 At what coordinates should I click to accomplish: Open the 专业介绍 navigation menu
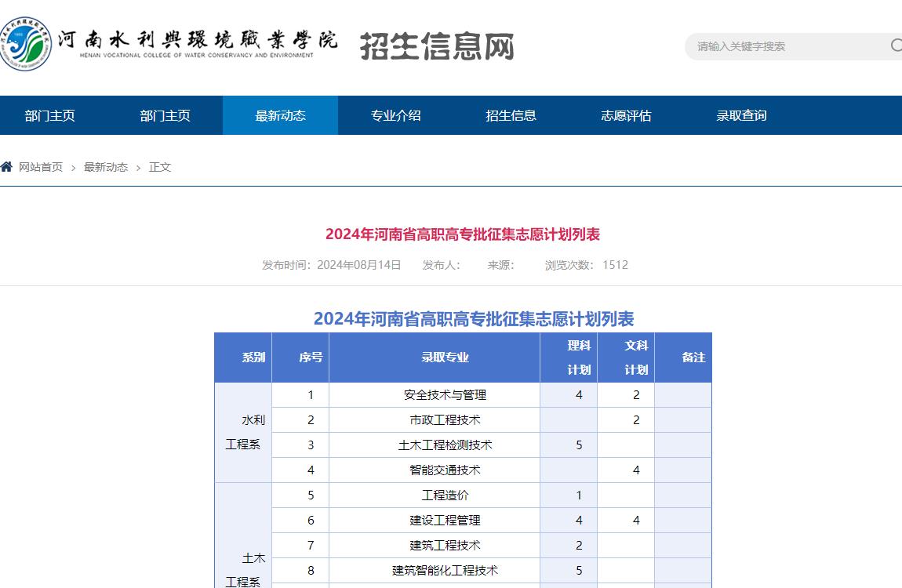395,115
